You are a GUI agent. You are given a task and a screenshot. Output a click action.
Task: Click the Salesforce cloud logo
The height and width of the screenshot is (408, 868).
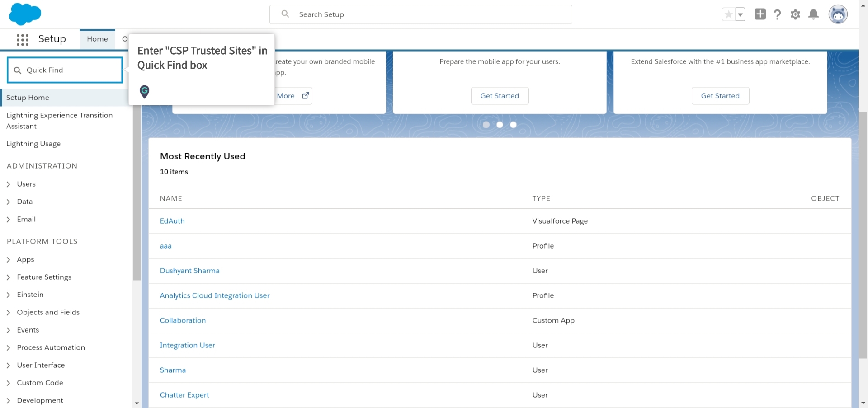click(x=25, y=14)
